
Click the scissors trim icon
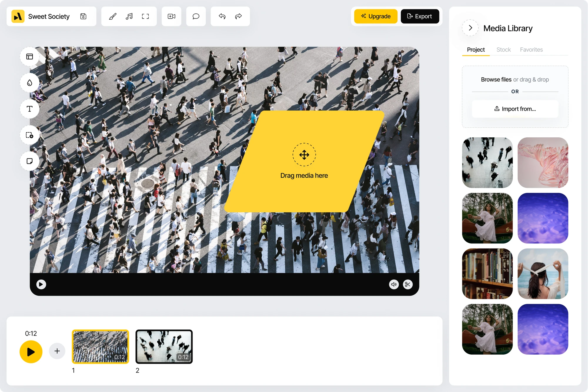point(408,284)
